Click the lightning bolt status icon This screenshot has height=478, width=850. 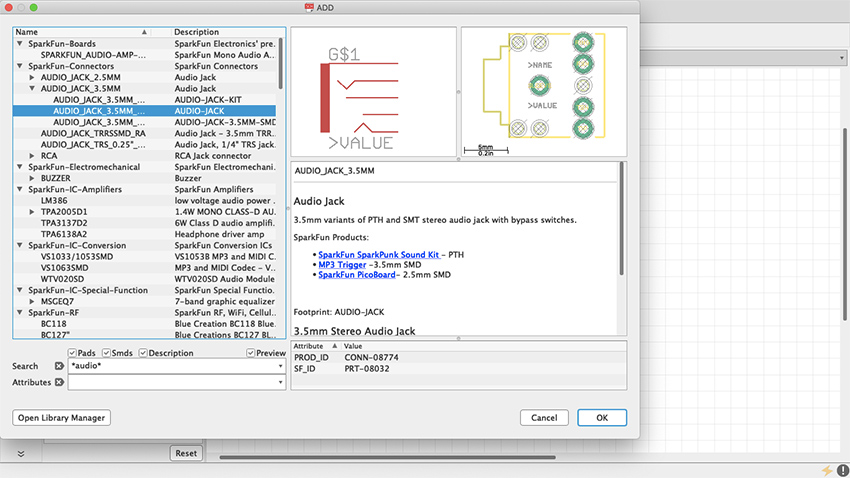827,470
